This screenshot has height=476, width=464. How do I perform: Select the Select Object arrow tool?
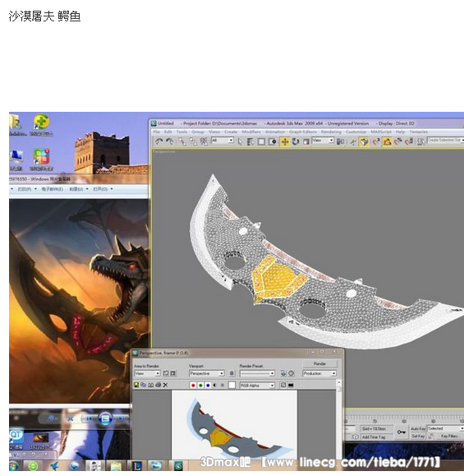(240, 141)
